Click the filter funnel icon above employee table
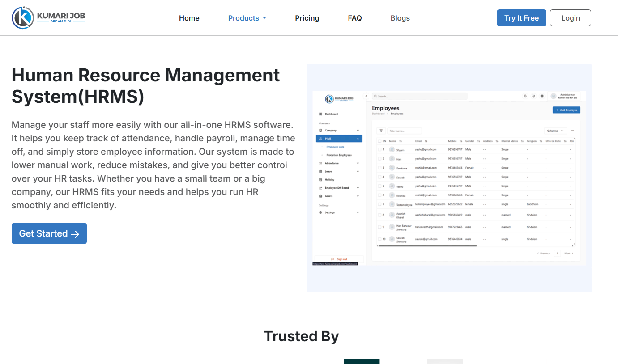Viewport: 618px width, 364px height. pyautogui.click(x=381, y=131)
